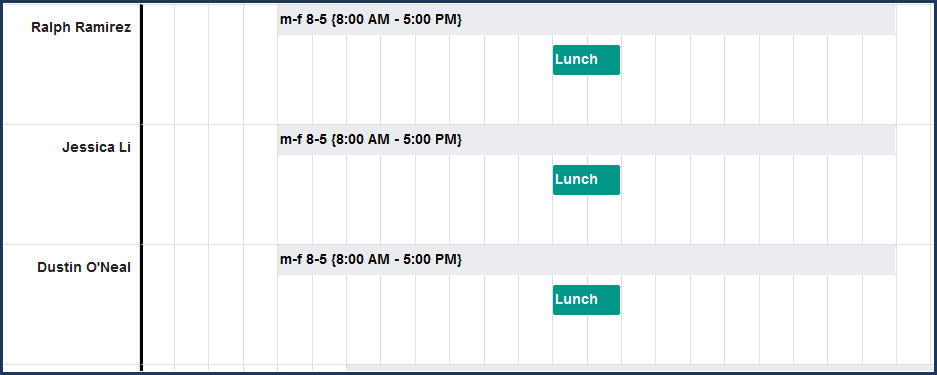Click the horizontal scrollbar under the schedule

[x=639, y=368]
